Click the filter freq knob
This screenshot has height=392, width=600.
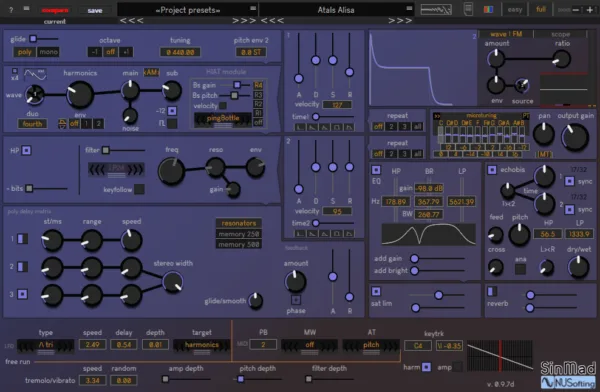[171, 171]
